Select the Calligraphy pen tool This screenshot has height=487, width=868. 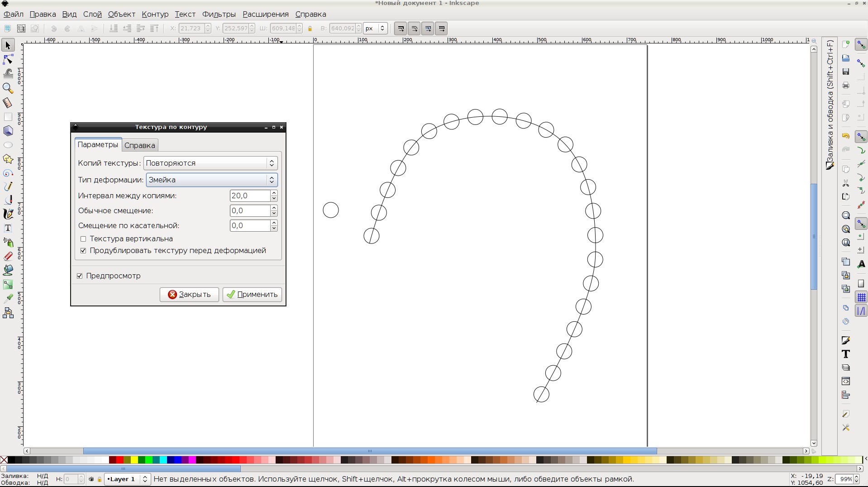coord(8,214)
